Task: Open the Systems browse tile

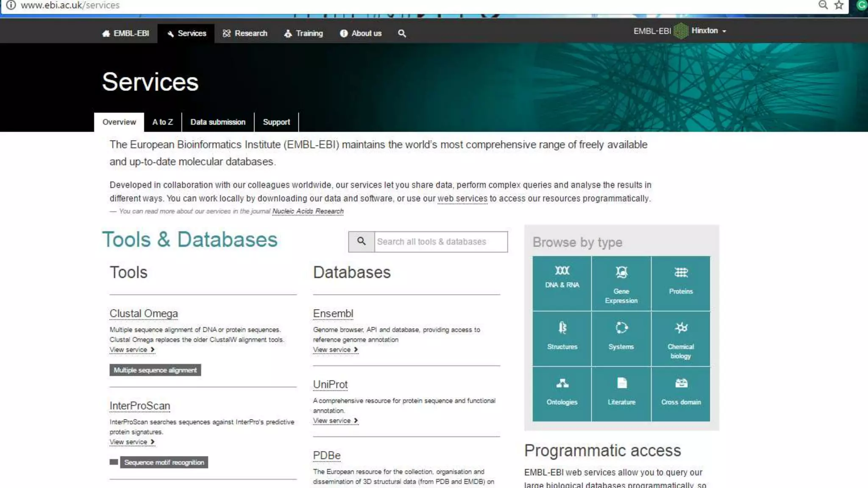Action: point(621,338)
